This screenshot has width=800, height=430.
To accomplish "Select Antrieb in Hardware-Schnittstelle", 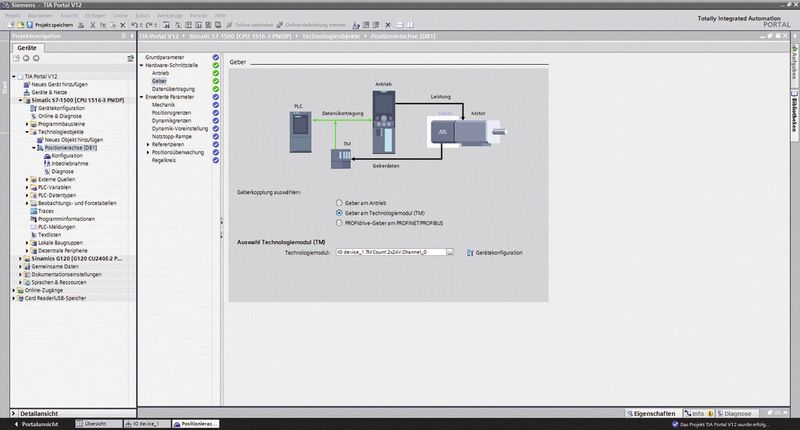I will pos(160,73).
